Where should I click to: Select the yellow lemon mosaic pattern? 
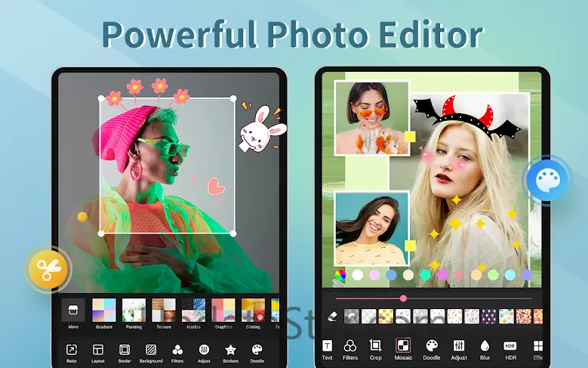point(386,316)
